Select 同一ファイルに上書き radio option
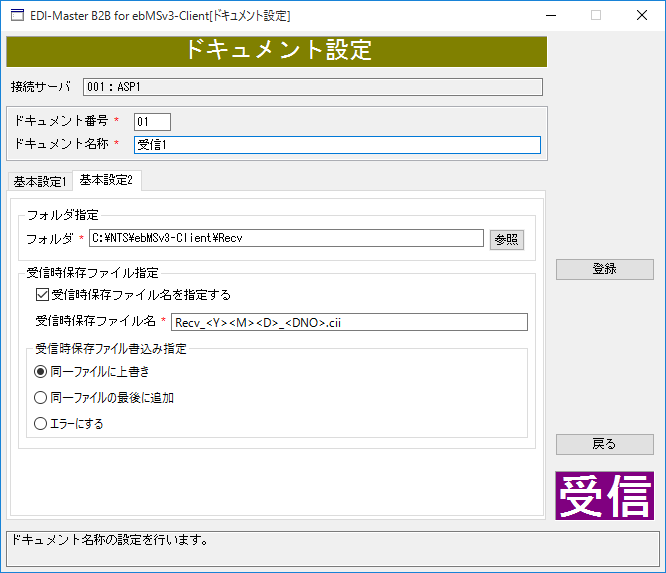666x573 pixels. click(x=41, y=372)
